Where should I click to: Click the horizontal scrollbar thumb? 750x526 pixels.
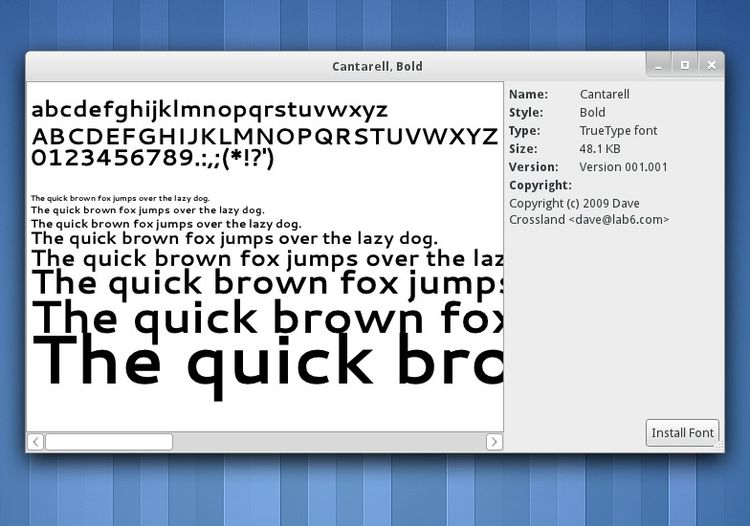108,441
